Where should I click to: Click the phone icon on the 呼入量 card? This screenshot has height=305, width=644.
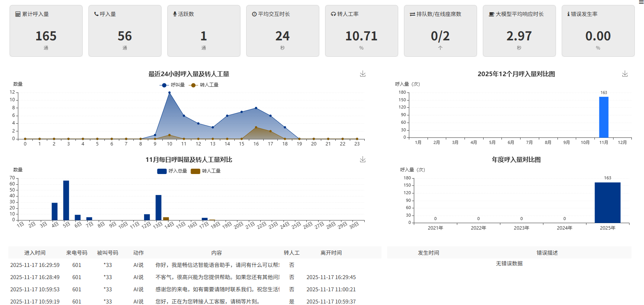96,14
